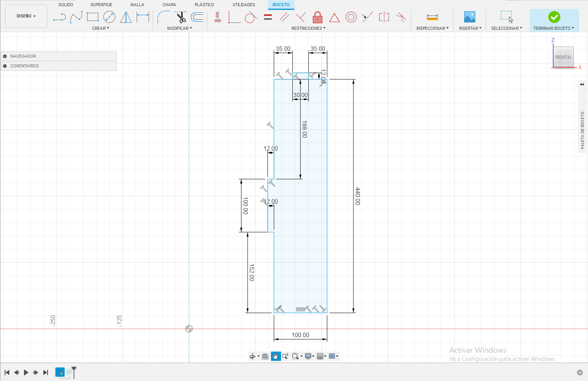Expand the NAVEGADOR panel
Viewport: 588px width, 381px height.
coord(5,56)
